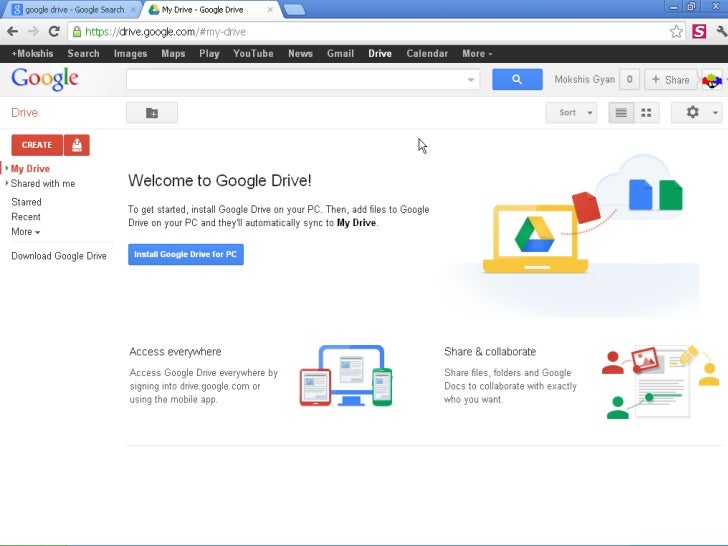This screenshot has height=546, width=728.
Task: Click the browser address bar
Action: click(371, 32)
